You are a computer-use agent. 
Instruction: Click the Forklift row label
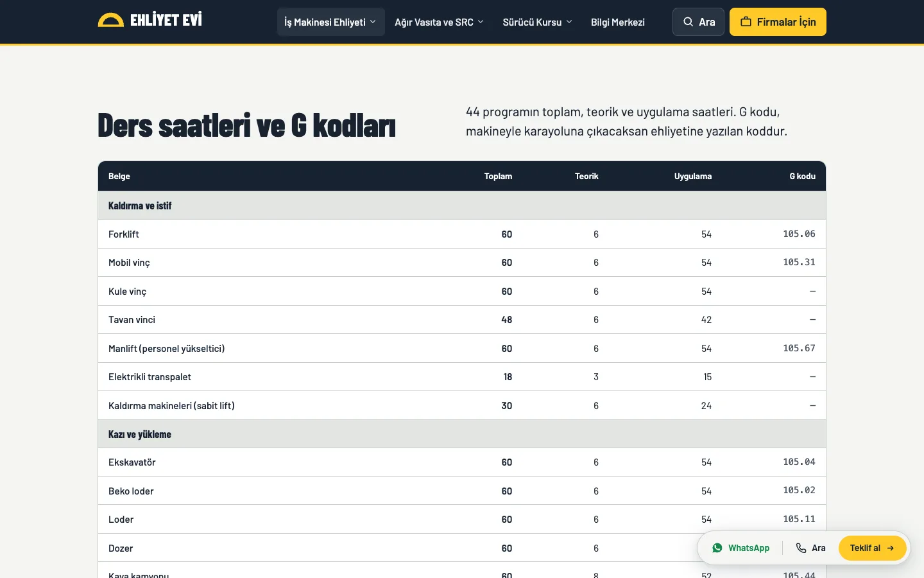click(x=124, y=234)
